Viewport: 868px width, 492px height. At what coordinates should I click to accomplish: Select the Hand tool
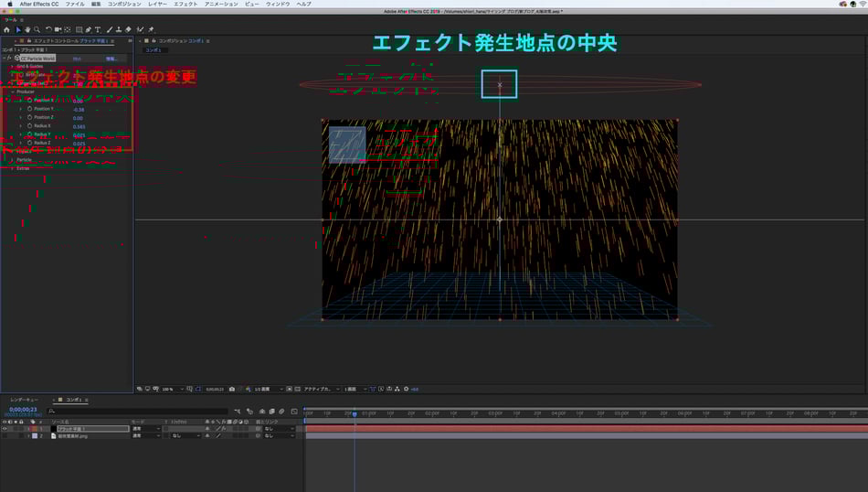(27, 29)
